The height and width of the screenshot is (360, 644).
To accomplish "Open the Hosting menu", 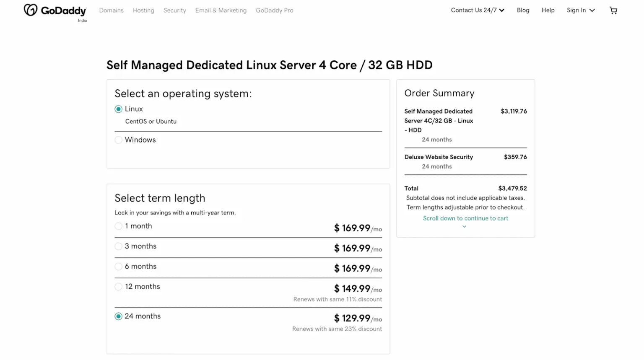I will tap(143, 10).
